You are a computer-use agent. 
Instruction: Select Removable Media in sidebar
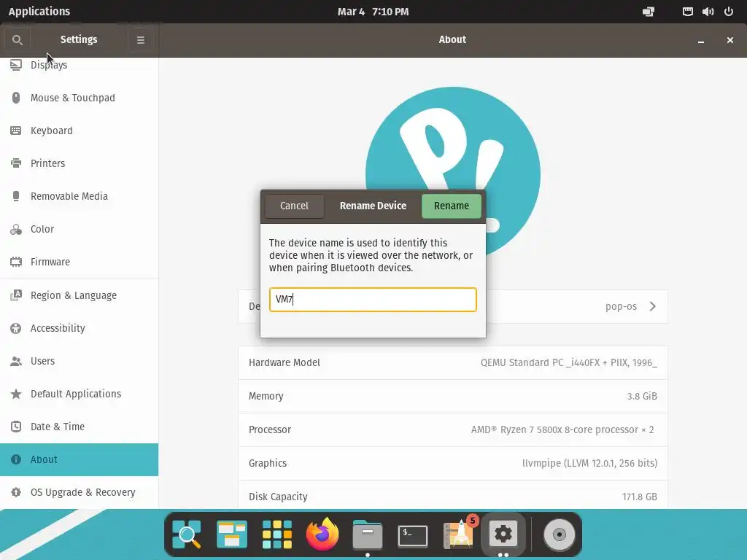(79, 196)
